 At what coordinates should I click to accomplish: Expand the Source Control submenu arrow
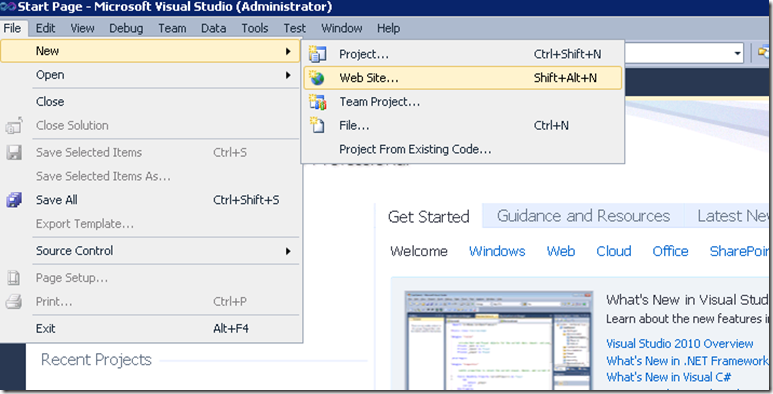pyautogui.click(x=288, y=251)
